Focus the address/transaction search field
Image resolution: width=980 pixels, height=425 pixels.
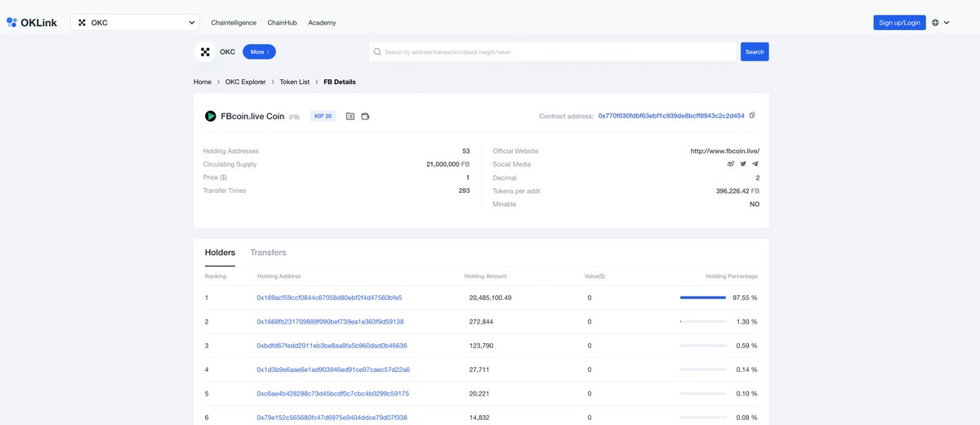(553, 51)
